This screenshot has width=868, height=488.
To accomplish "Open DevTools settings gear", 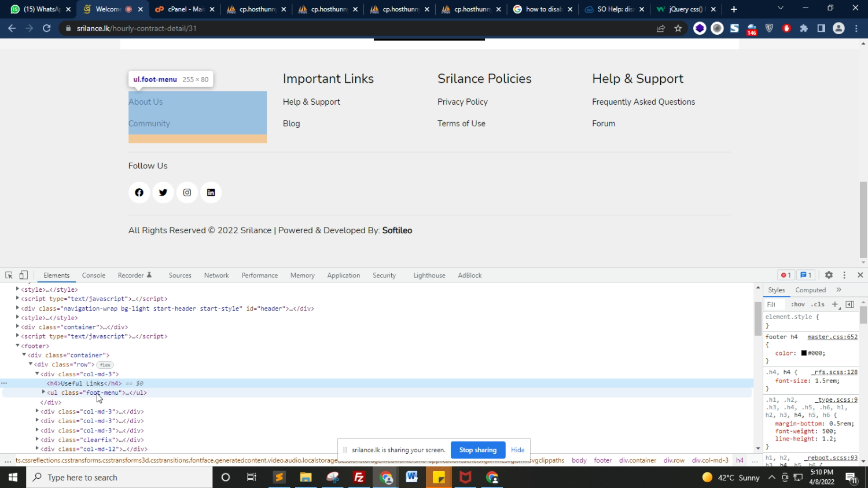I will pyautogui.click(x=829, y=276).
